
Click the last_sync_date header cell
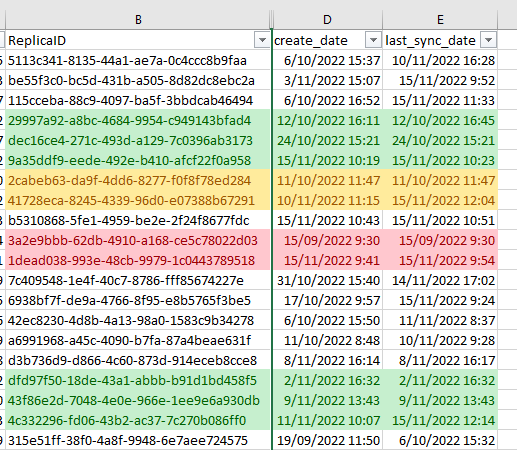click(440, 40)
